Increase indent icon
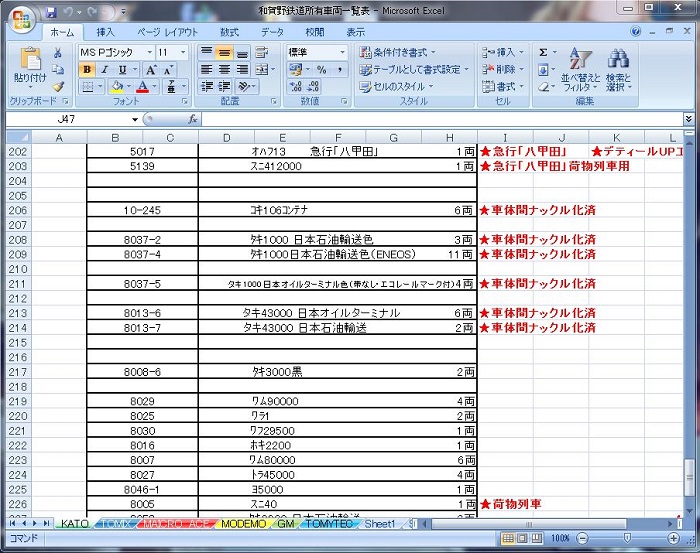The width and height of the screenshot is (700, 553). pos(224,86)
